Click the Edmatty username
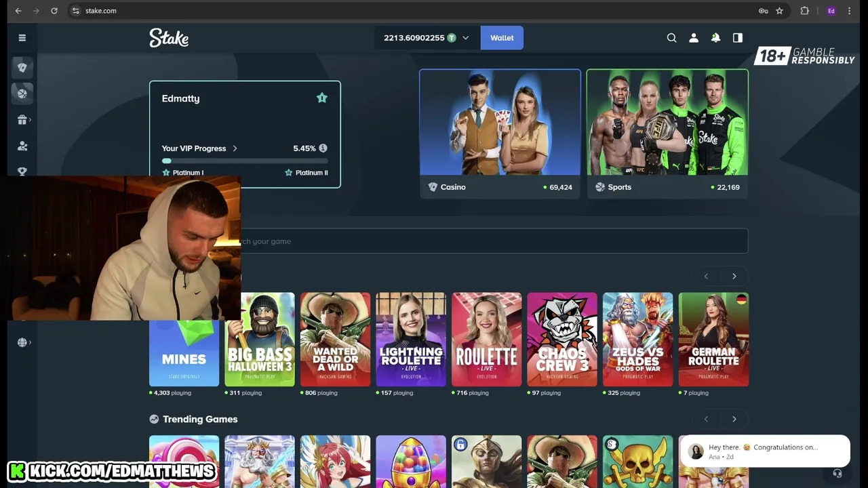The height and width of the screenshot is (488, 868). coord(180,98)
